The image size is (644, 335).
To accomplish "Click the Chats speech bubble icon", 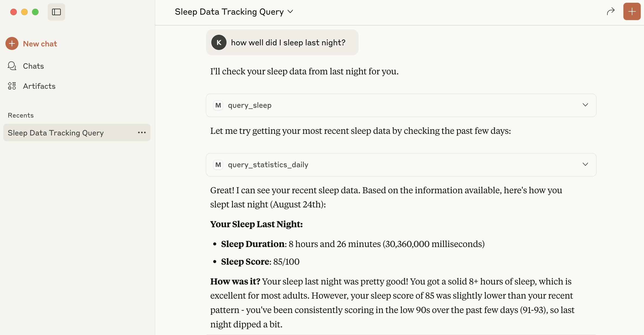I will (12, 66).
